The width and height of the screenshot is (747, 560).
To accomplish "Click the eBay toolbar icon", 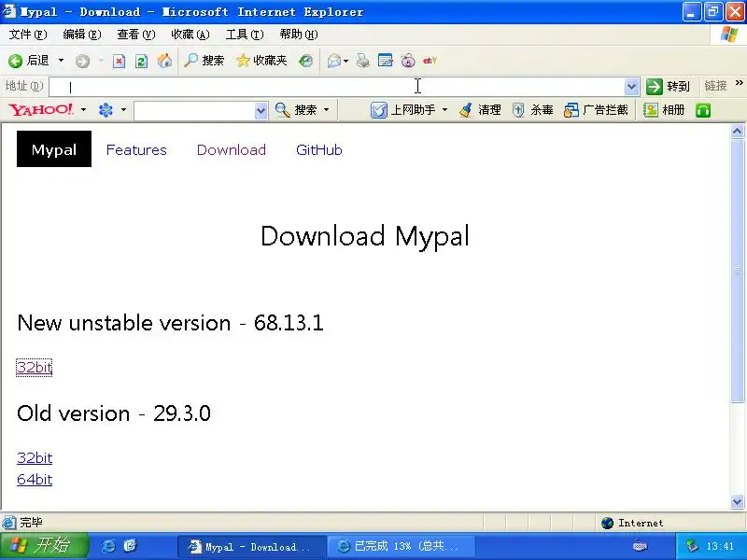I will [x=430, y=61].
